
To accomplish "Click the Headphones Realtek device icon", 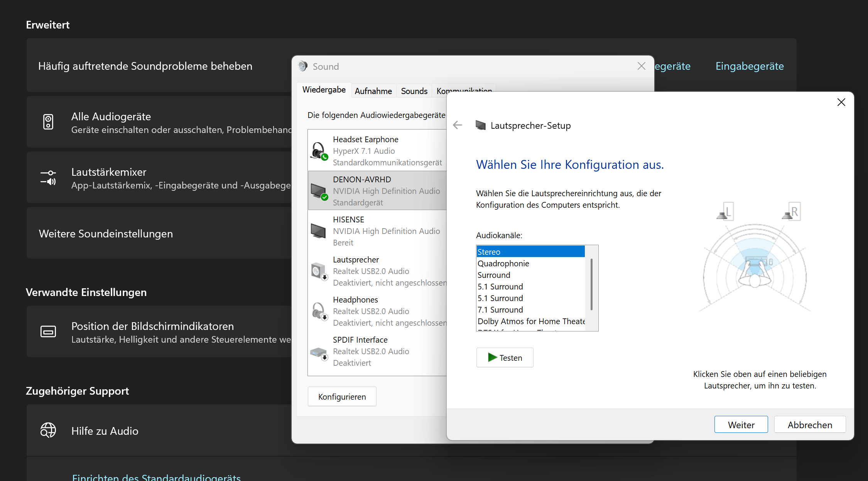I will (x=319, y=311).
